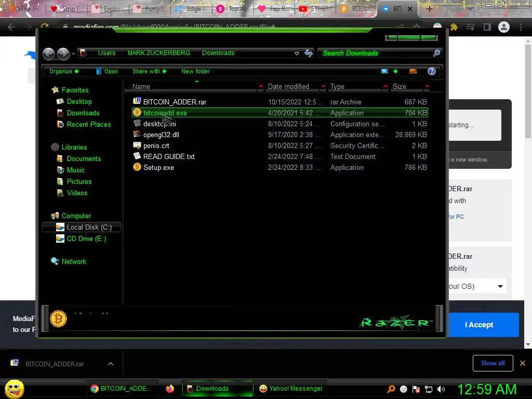
Task: Click the search magnifier in Explorer
Action: click(436, 53)
